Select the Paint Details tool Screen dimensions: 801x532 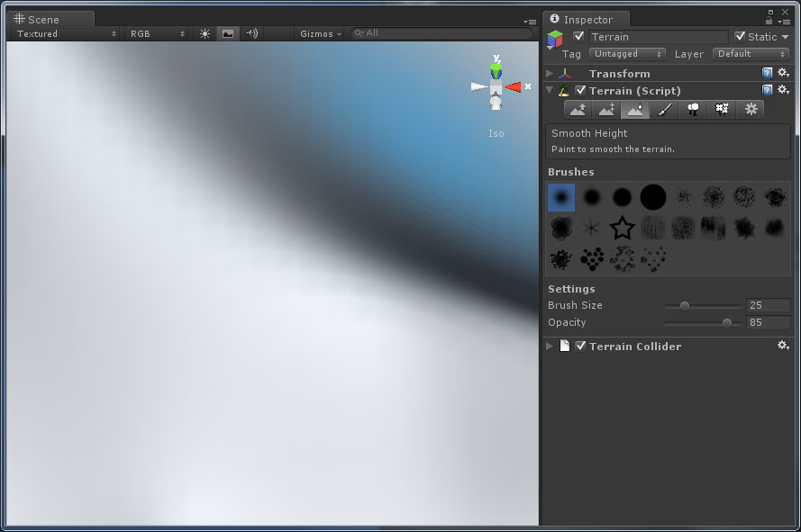(722, 110)
